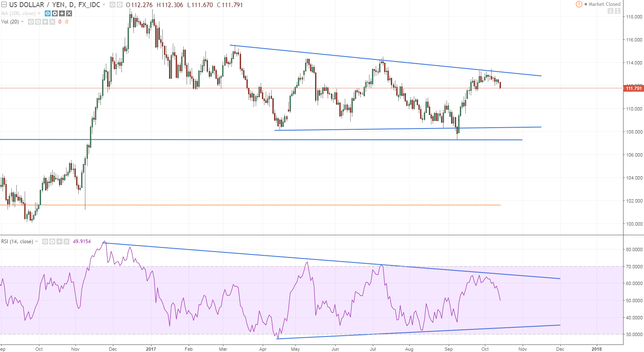
Task: Click the orange zero value beside Vol (20)
Action: 67,22
